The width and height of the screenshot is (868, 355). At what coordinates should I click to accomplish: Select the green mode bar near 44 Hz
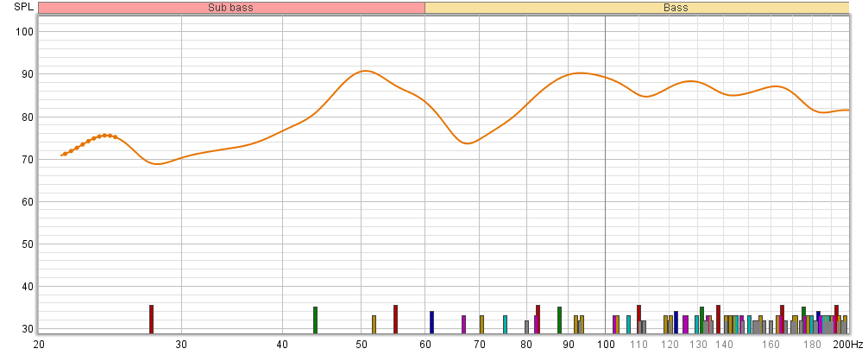(x=315, y=320)
